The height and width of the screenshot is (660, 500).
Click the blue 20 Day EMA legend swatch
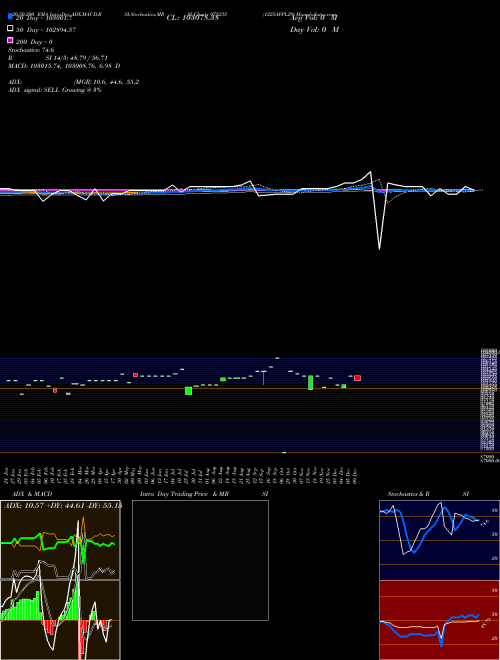(x=10, y=17)
